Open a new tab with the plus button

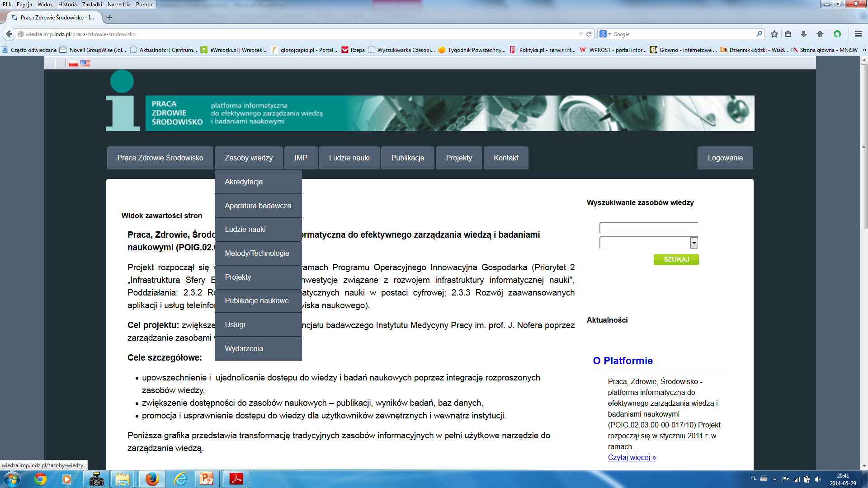[x=109, y=18]
